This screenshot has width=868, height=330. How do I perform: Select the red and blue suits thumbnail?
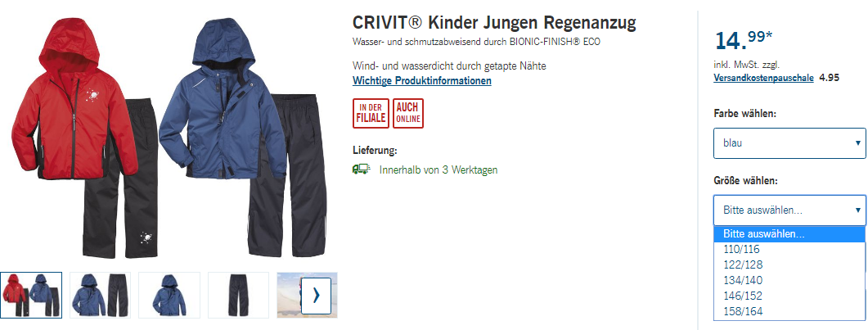click(x=31, y=295)
